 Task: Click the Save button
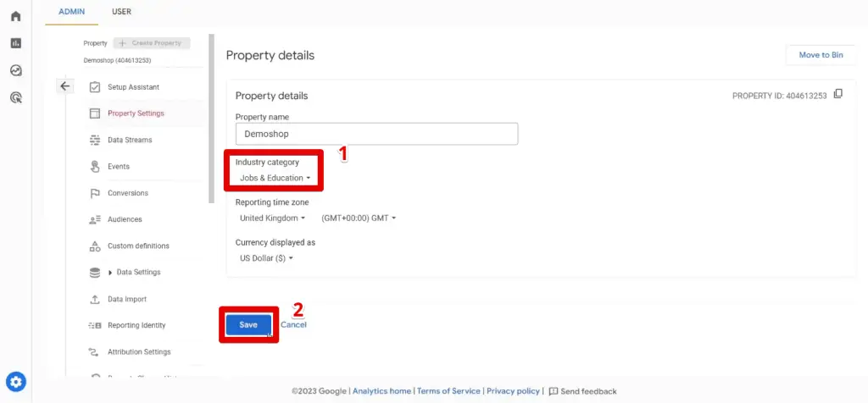tap(248, 325)
